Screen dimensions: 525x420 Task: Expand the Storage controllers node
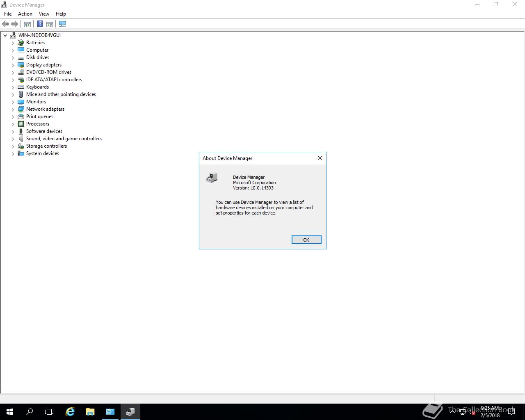[x=13, y=146]
